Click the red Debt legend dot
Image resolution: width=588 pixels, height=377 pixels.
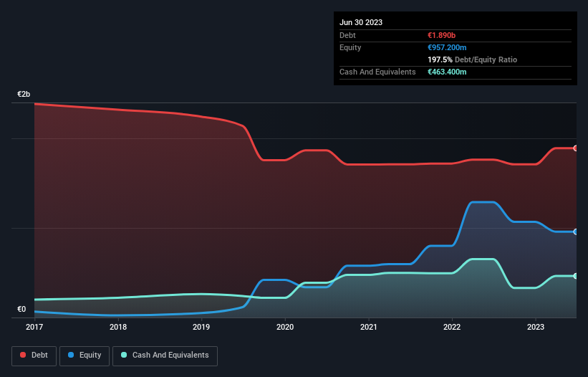[23, 355]
